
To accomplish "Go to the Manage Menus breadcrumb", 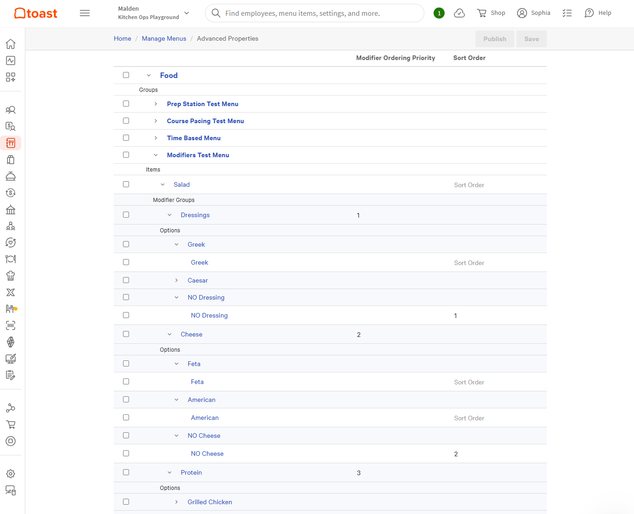I will 163,39.
